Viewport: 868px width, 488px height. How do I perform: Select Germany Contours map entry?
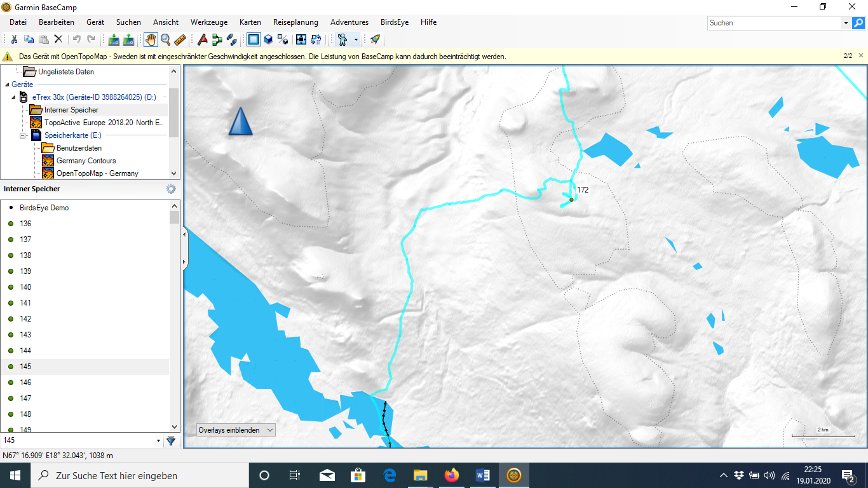tap(86, 161)
